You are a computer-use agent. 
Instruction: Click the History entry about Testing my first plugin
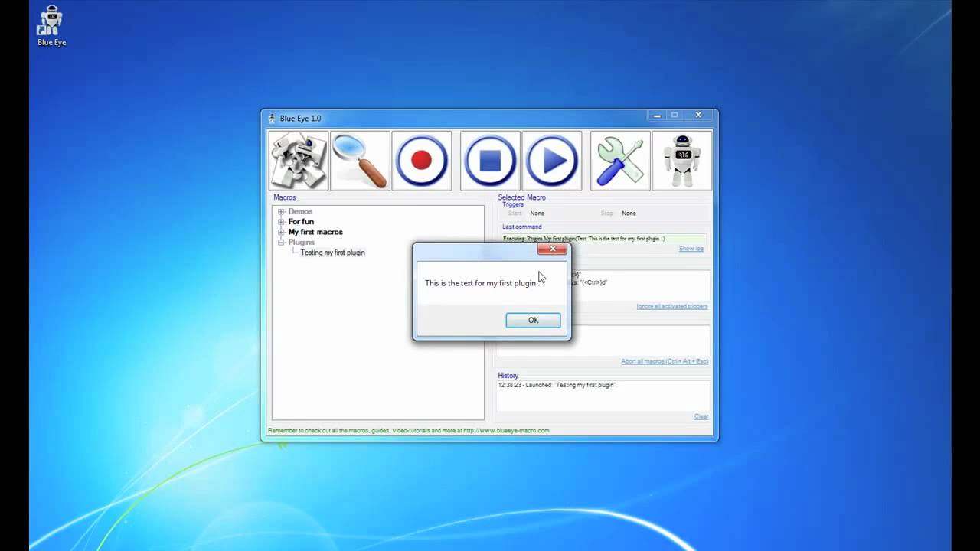pos(557,385)
